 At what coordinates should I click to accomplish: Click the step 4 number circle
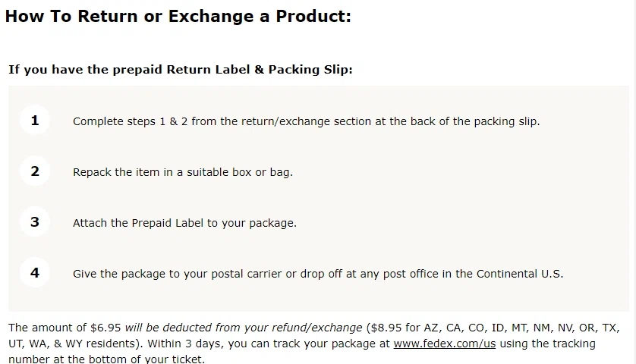point(35,273)
